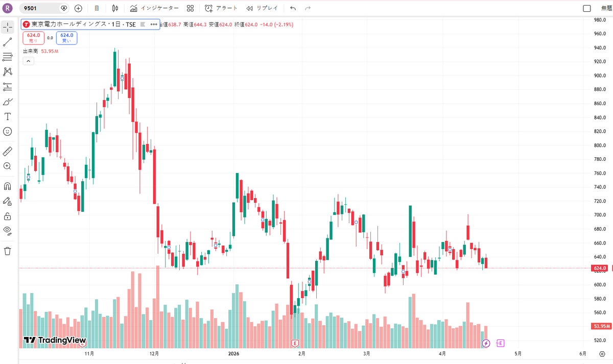Select the zoom in tool
The image size is (613, 364).
8,166
